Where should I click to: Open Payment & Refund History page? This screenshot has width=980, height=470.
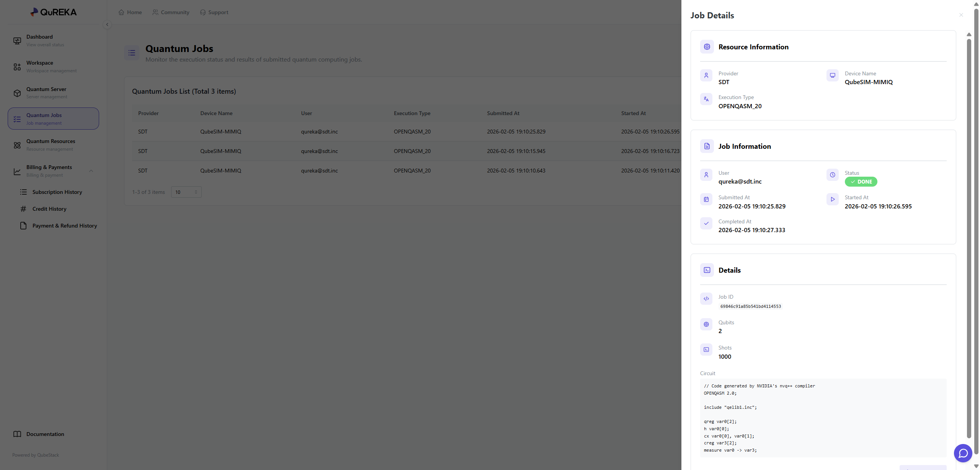[x=64, y=226]
